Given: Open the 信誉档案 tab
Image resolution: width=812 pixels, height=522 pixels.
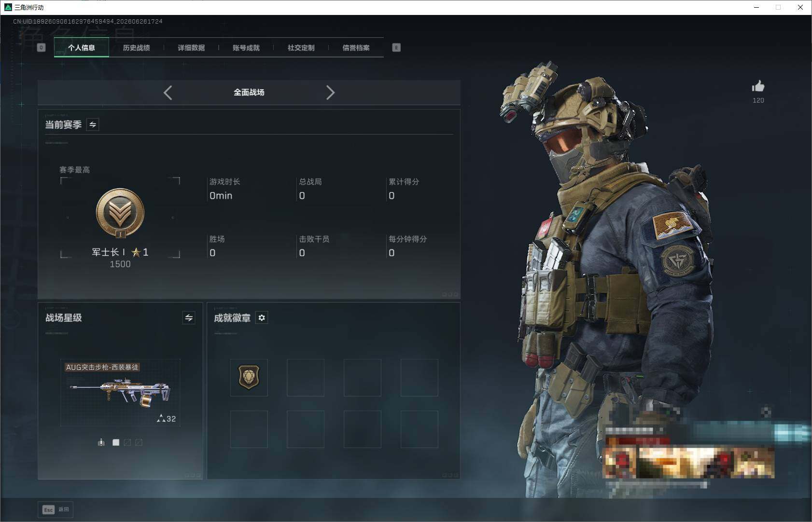Looking at the screenshot, I should [356, 47].
